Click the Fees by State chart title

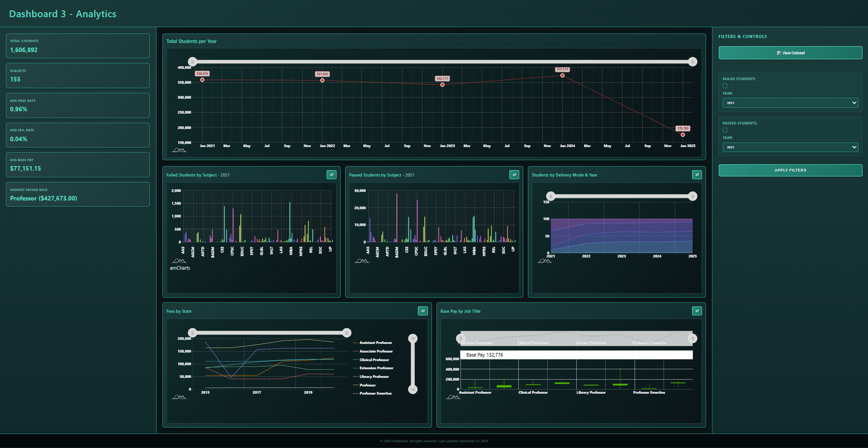(179, 311)
